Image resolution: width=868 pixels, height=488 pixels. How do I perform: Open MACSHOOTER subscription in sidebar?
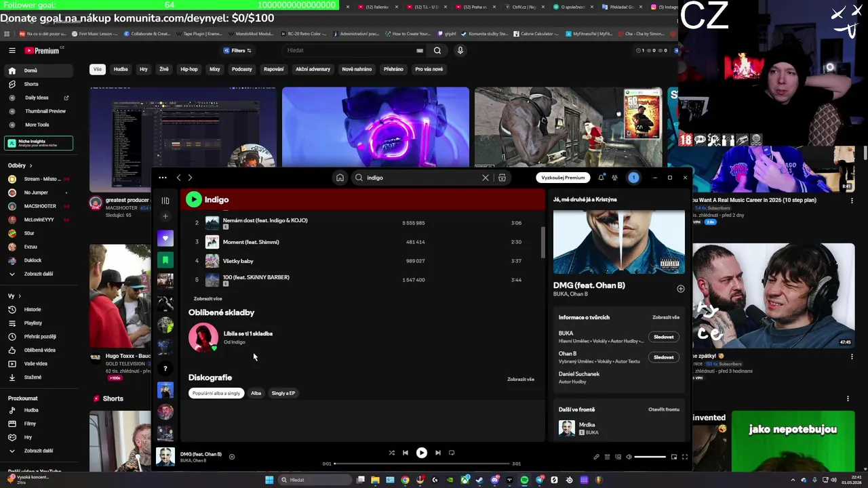click(38, 206)
